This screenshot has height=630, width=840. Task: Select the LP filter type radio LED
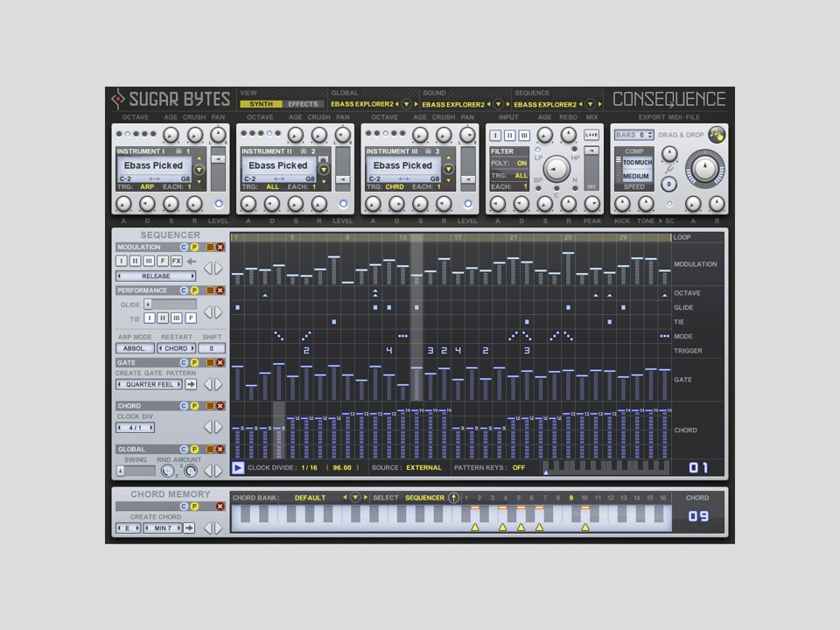coord(538,150)
